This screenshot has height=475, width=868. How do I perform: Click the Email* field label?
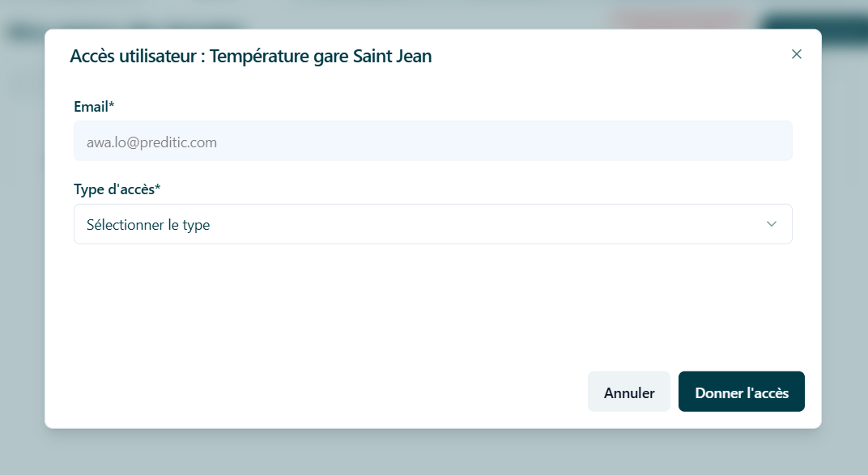[94, 106]
